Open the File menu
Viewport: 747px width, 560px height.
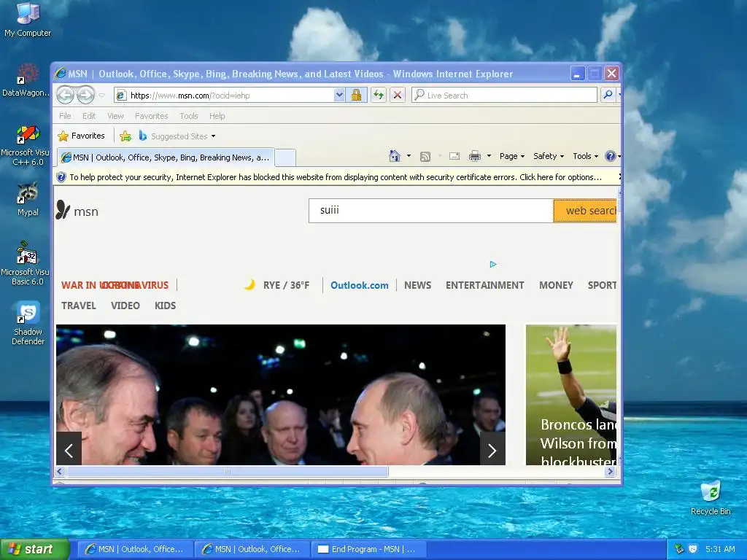pyautogui.click(x=65, y=116)
